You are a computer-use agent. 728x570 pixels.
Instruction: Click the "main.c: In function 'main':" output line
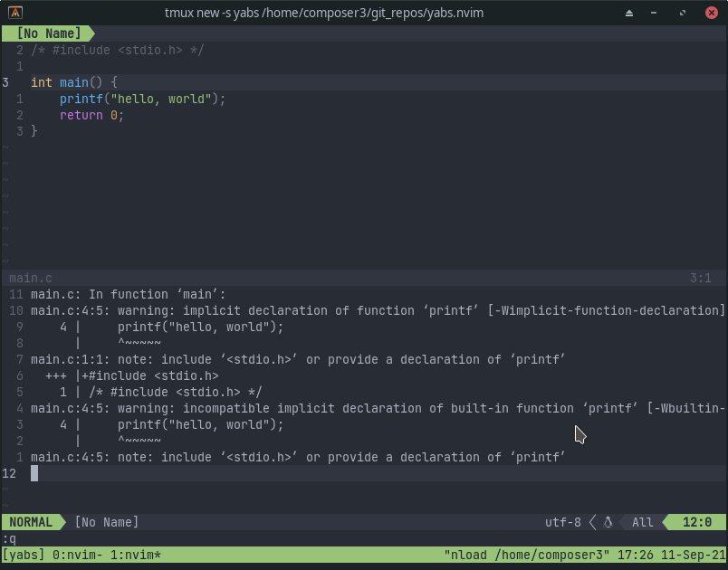point(129,295)
